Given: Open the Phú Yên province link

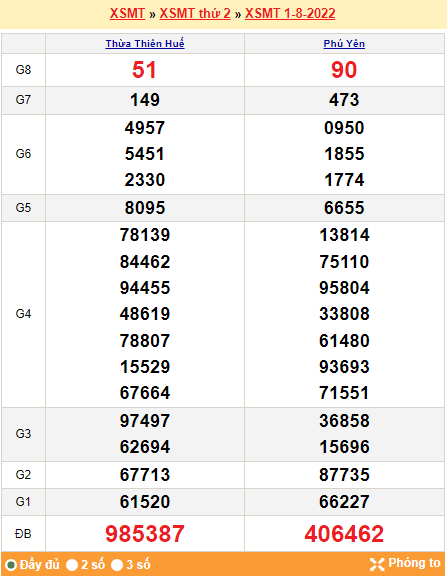Looking at the screenshot, I should [x=344, y=44].
